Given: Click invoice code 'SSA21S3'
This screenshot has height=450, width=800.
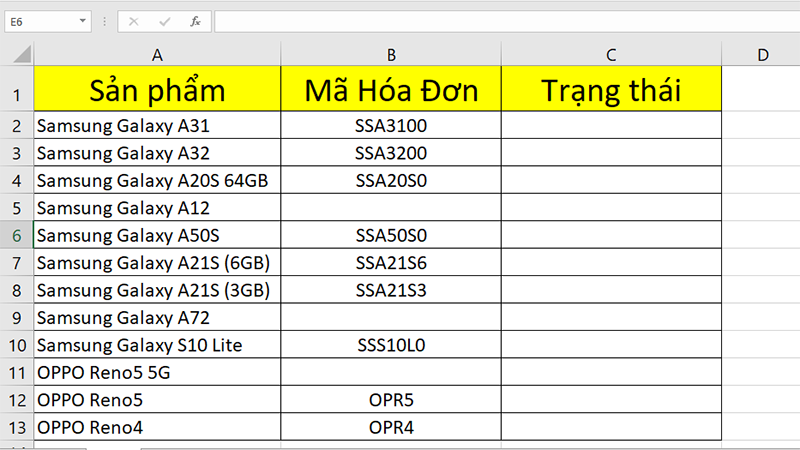Looking at the screenshot, I should (391, 290).
